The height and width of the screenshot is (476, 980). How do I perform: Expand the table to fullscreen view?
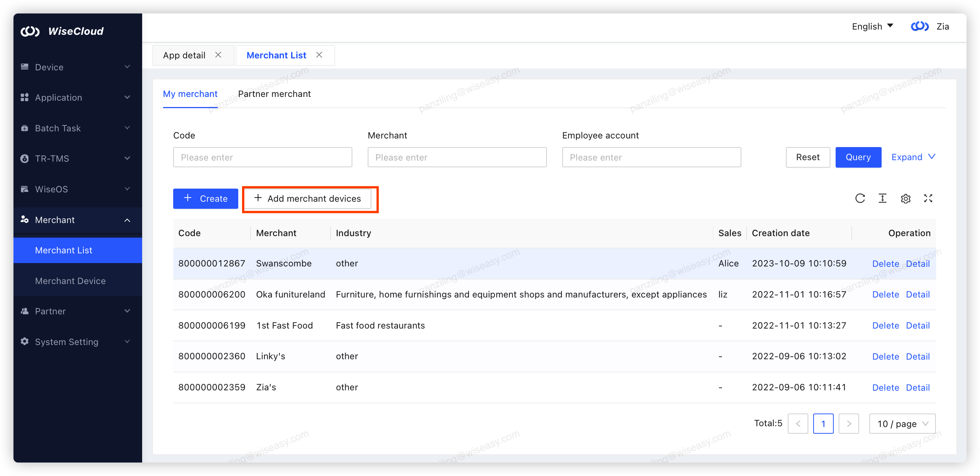[x=928, y=198]
